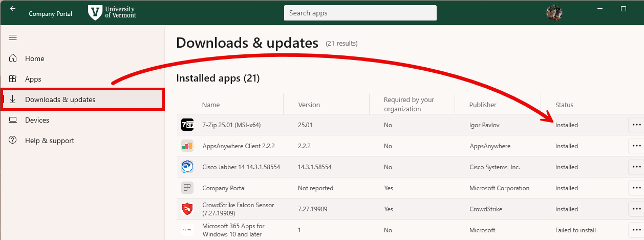Sort list by Status column header
This screenshot has height=240, width=644.
coord(564,105)
